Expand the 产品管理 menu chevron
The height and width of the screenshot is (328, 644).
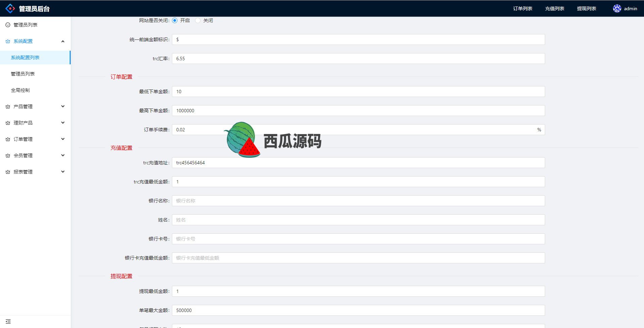coord(63,106)
